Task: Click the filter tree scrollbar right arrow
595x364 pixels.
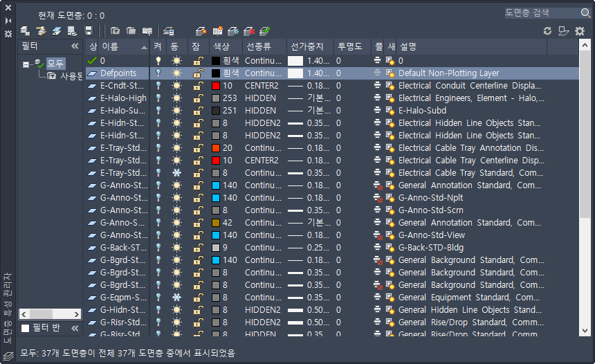Action: click(77, 314)
